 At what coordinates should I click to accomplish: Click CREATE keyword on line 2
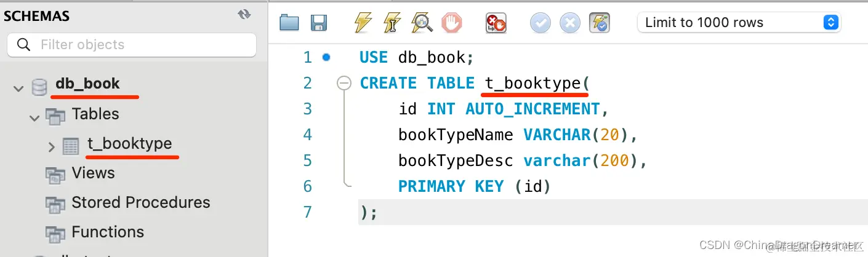(x=388, y=83)
